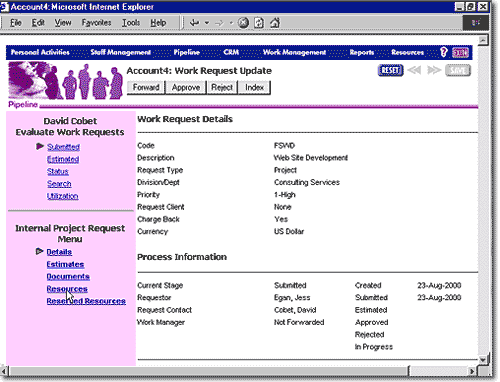Click the Home icon in toolbar
The image size is (500, 382).
pos(275,23)
